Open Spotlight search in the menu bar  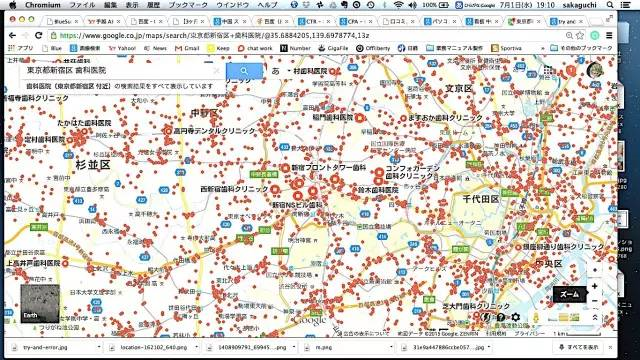610,5
